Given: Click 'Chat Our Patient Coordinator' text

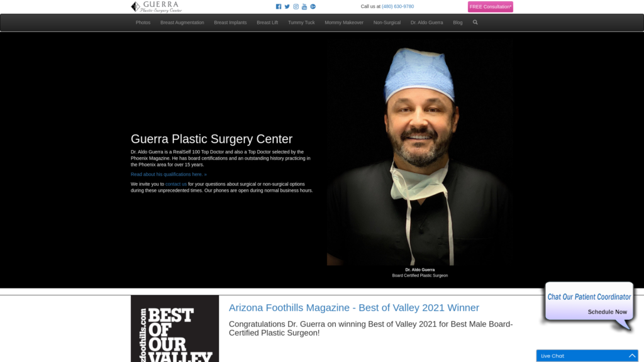Looking at the screenshot, I should 589,297.
